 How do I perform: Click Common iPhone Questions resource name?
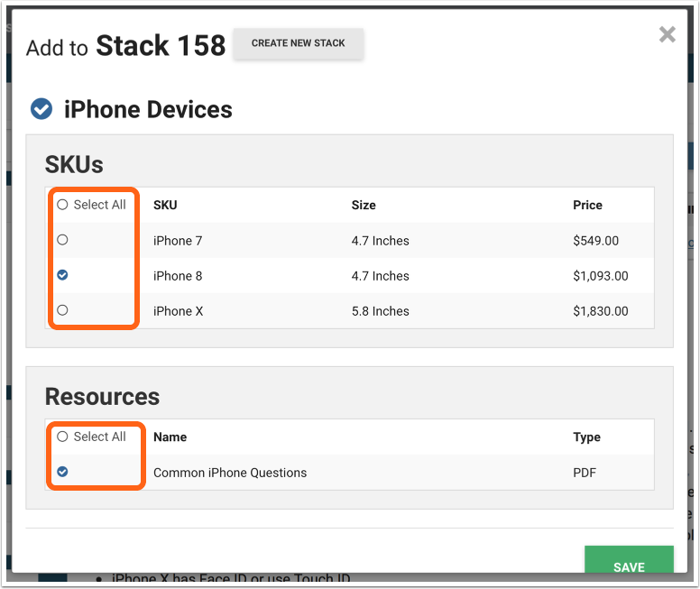tap(230, 473)
